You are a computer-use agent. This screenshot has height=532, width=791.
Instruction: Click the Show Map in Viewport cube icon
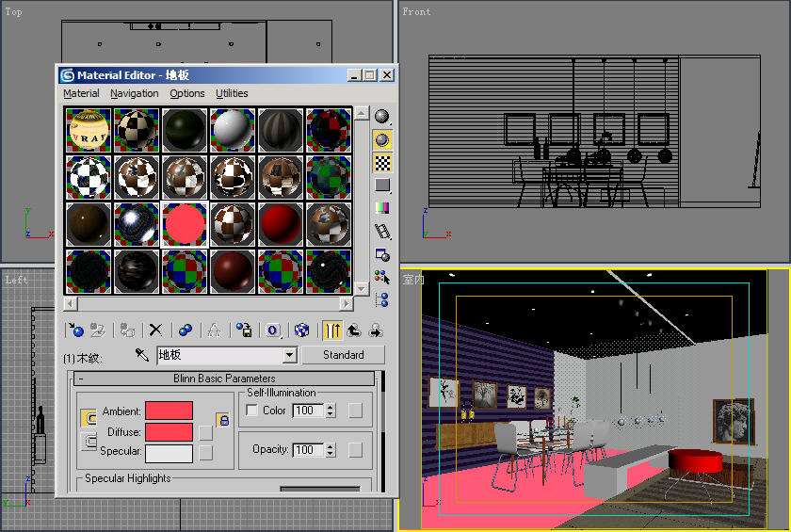(x=301, y=330)
